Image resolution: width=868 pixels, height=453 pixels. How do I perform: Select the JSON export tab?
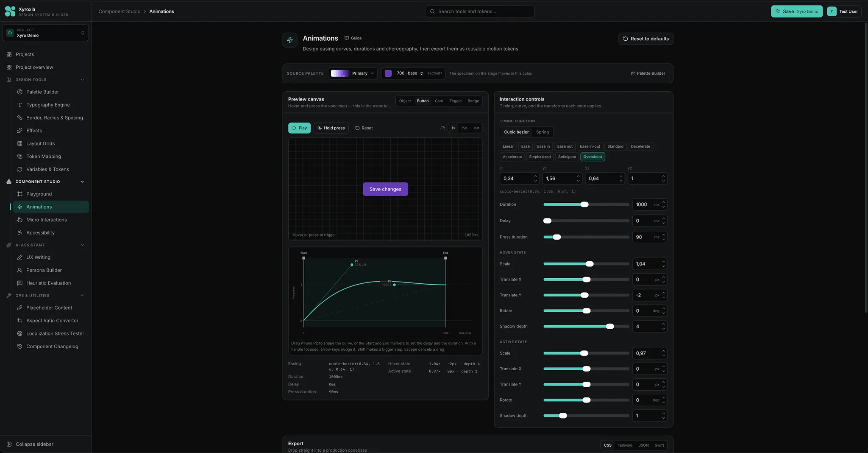[643, 445]
